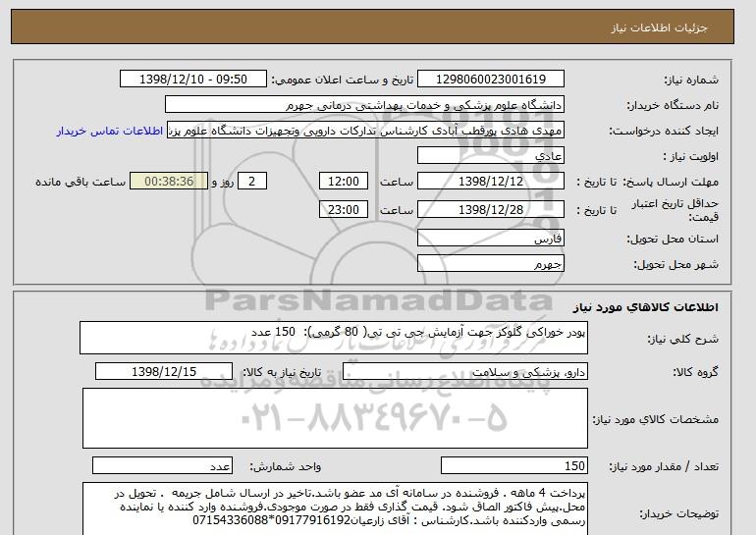Click label واحد شمارش
This screenshot has height=535, width=756.
pyautogui.click(x=286, y=466)
